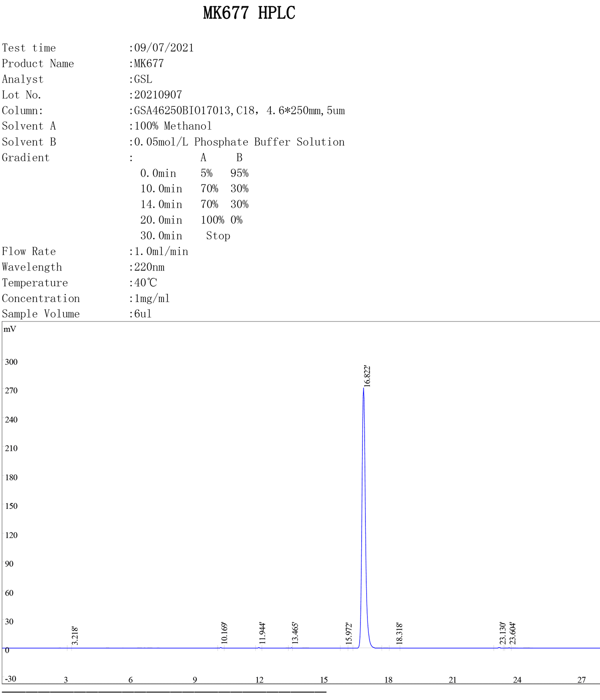
Task: Click the 27 minute x-axis label
Action: point(582,680)
